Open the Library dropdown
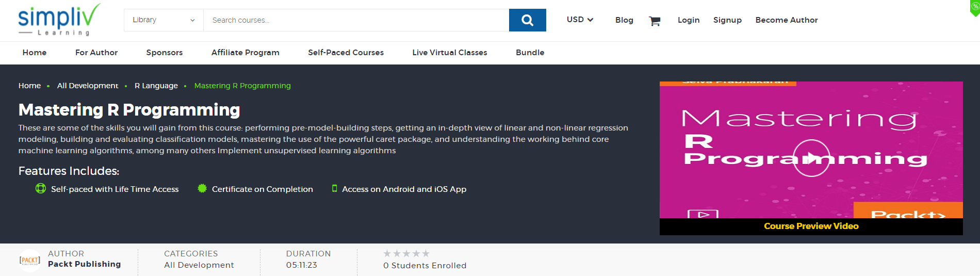 click(164, 20)
